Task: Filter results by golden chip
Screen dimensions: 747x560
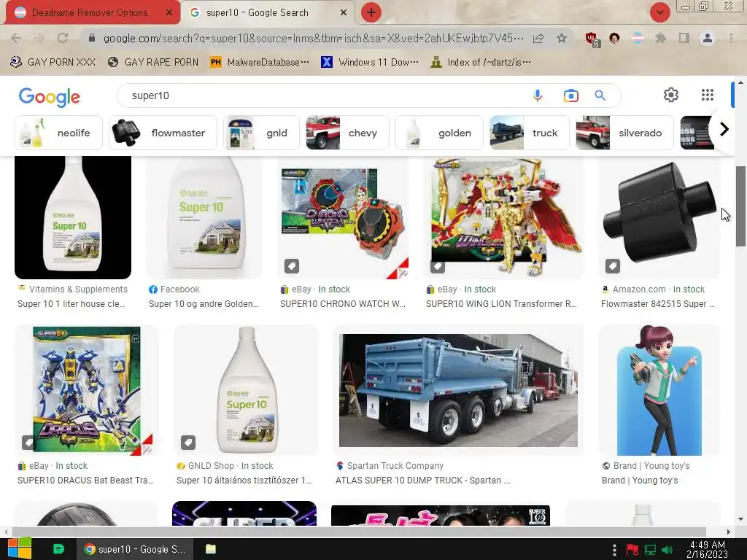Action: coord(440,133)
